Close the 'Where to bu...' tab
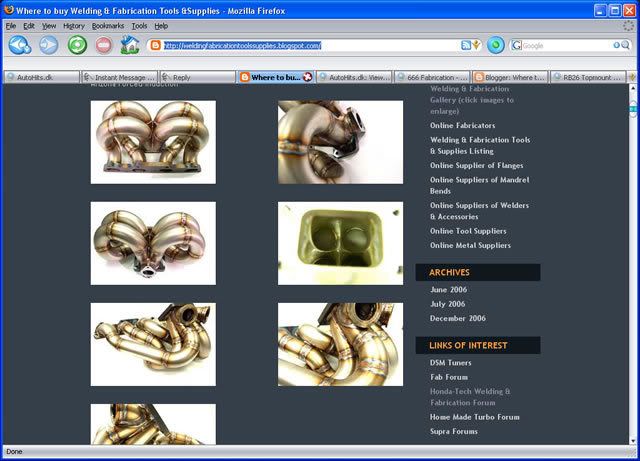640x461 pixels. tap(307, 77)
